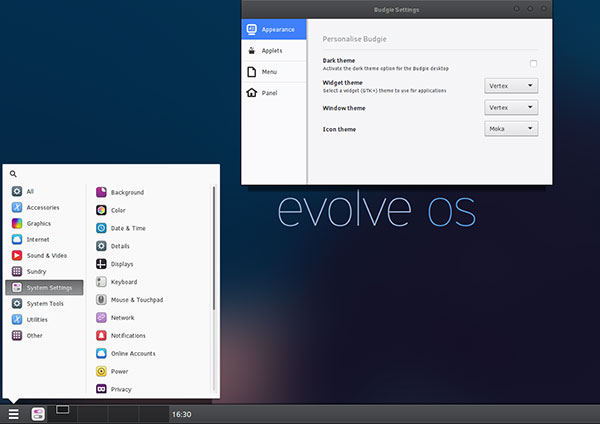Open the Budgie menu hamburger button
Image resolution: width=600 pixels, height=424 pixels.
coord(13,414)
